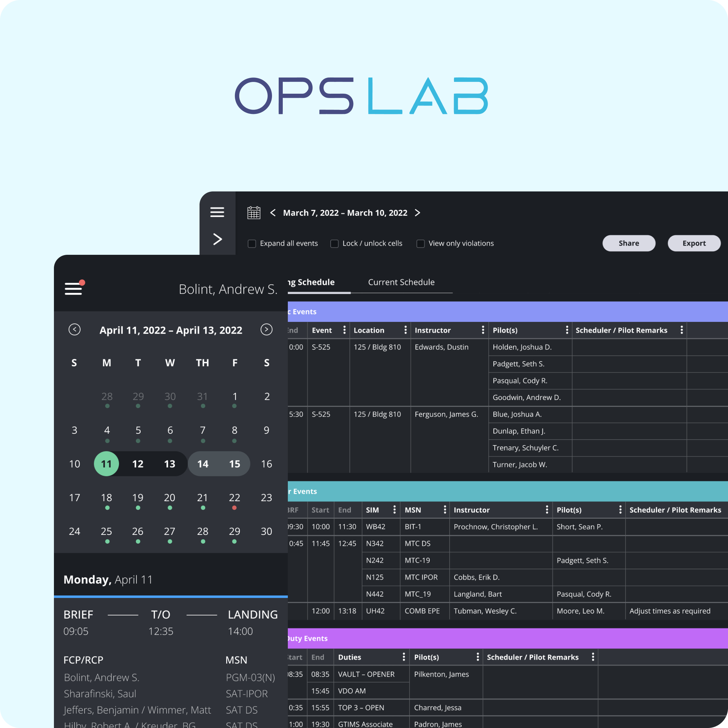This screenshot has height=728, width=728.
Task: Open Scheduler / Pilot Remarks menu in Duty Events
Action: (x=593, y=657)
